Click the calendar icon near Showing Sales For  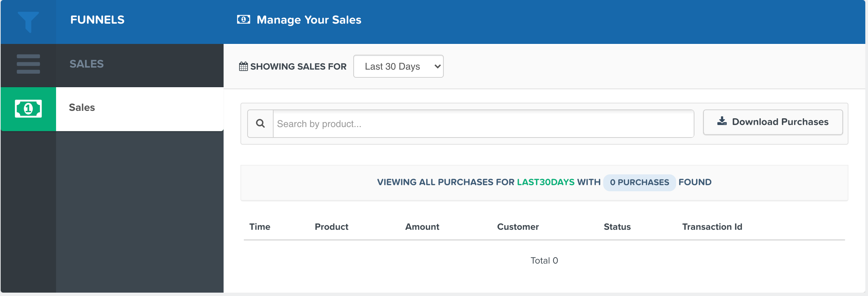tap(244, 66)
